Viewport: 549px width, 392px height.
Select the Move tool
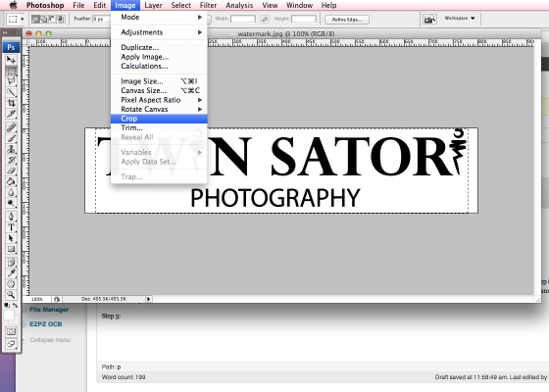11,60
